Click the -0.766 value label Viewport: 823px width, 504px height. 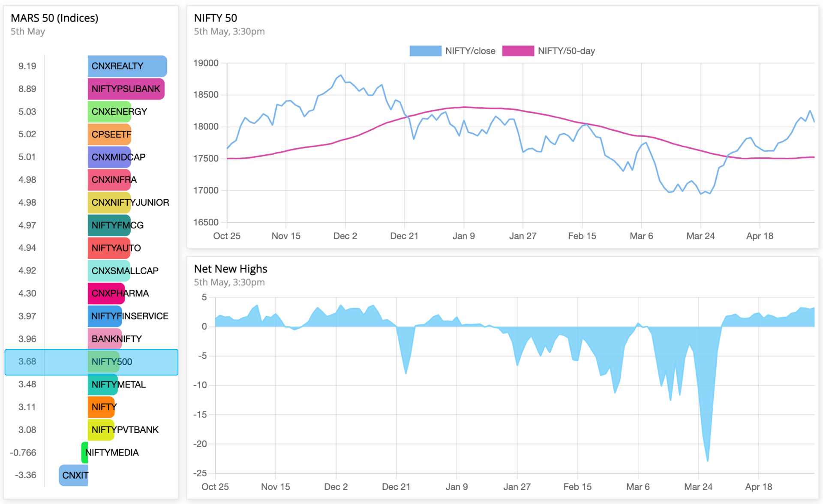[x=23, y=453]
